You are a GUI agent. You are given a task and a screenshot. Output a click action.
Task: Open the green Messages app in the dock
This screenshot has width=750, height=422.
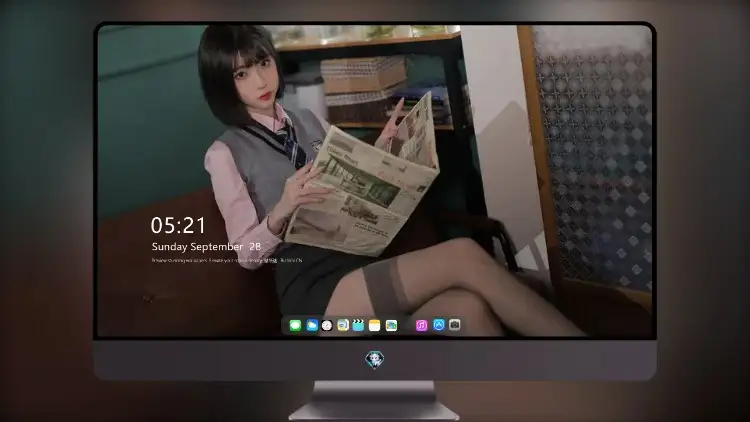click(295, 325)
